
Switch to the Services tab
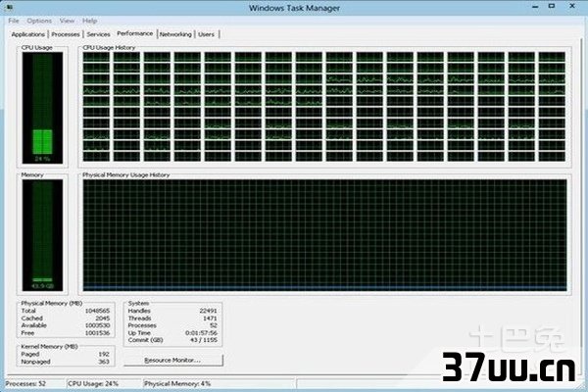98,34
